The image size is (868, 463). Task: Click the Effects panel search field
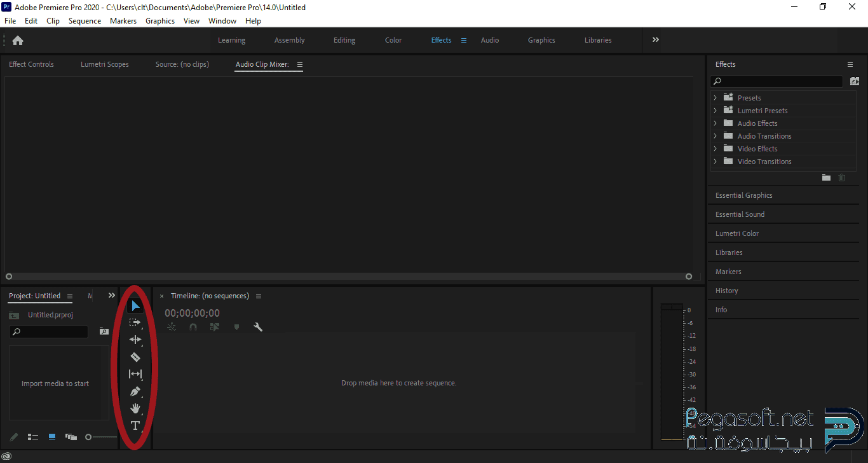pos(776,81)
